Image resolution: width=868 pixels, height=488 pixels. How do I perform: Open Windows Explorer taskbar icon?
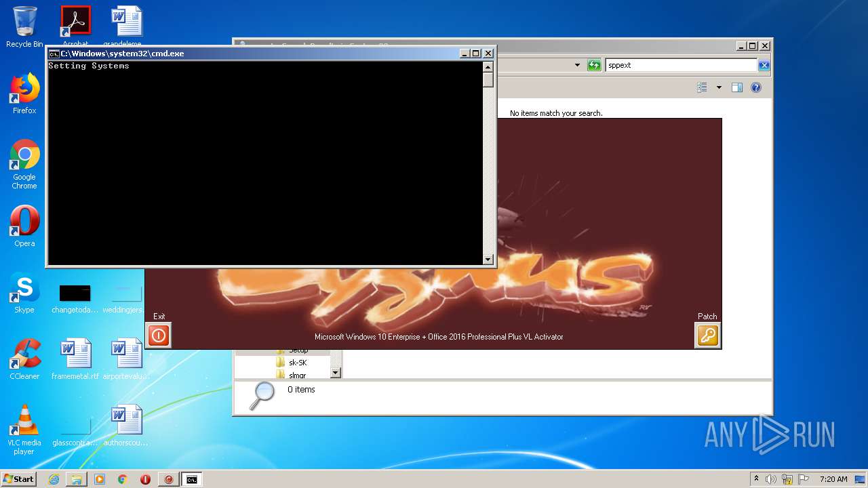click(x=77, y=479)
